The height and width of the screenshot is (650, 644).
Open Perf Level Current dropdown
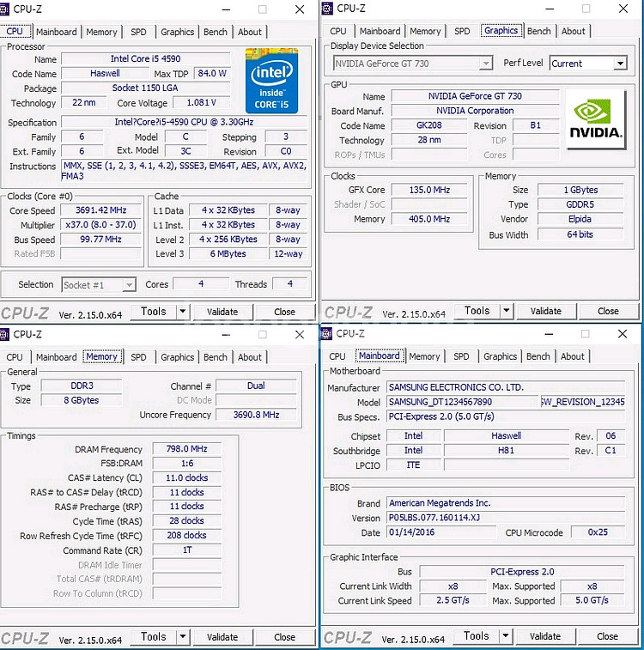point(588,64)
